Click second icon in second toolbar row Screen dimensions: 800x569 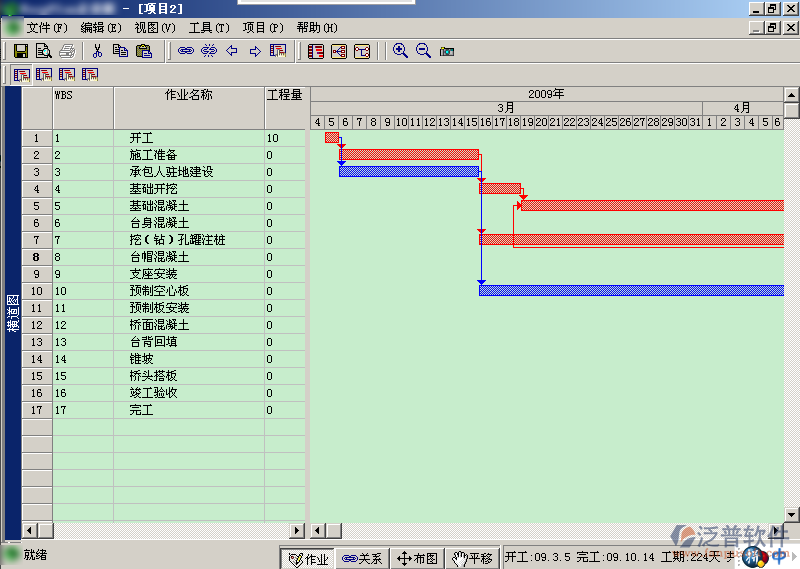pos(44,75)
